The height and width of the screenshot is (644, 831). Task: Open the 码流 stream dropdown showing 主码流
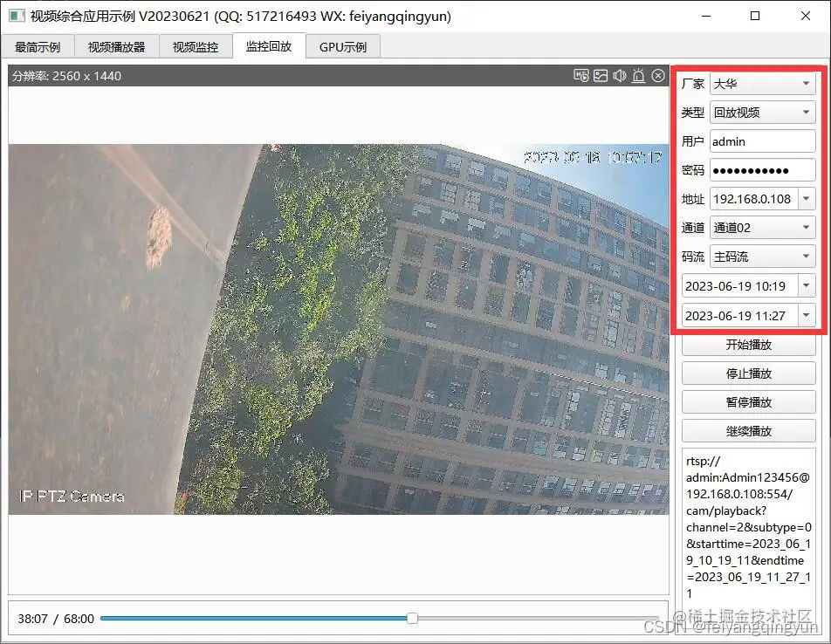click(762, 257)
